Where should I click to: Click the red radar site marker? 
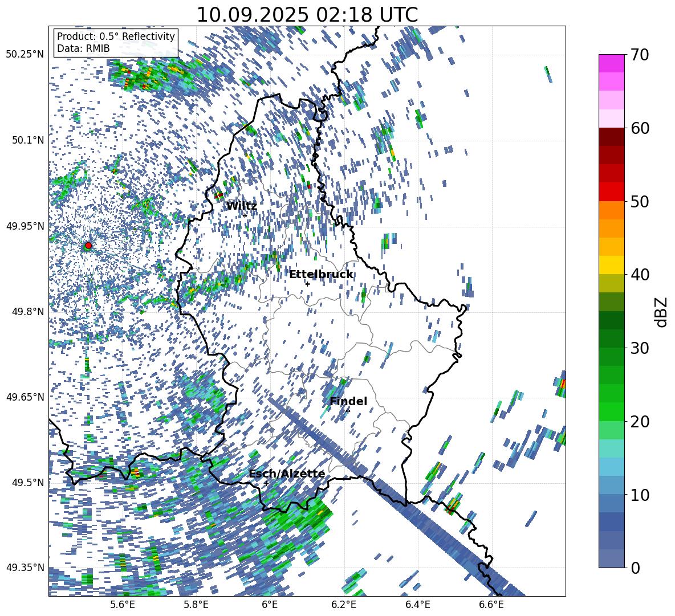tap(88, 245)
